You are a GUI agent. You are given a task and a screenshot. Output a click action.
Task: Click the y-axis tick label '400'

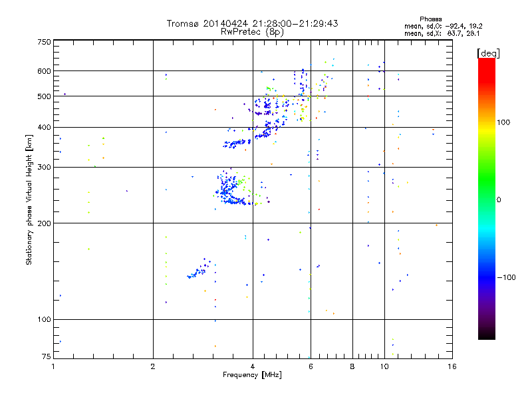tap(44, 128)
